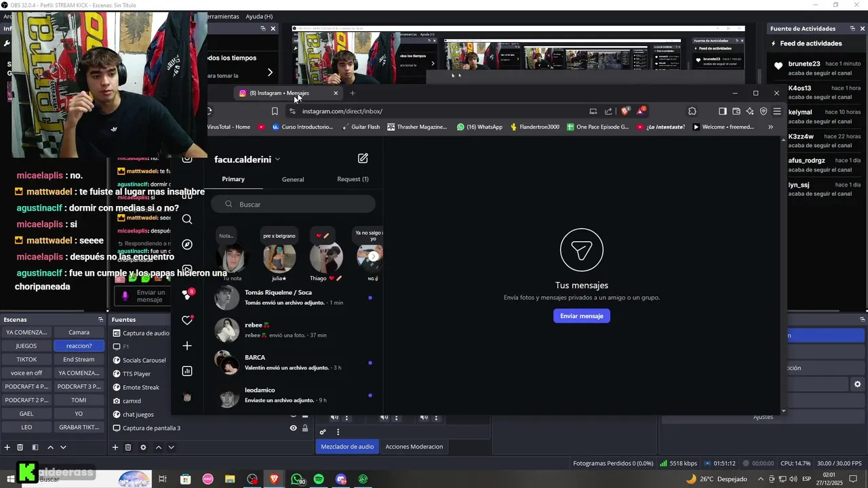This screenshot has height=488, width=868.
Task: Click the bookmark icon in Brave address bar
Action: pyautogui.click(x=275, y=111)
